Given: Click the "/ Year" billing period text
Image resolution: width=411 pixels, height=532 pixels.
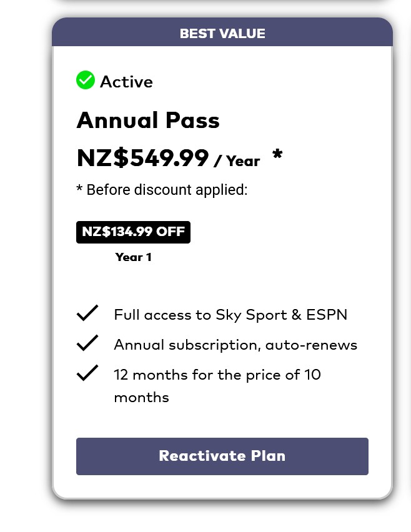Looking at the screenshot, I should (237, 161).
